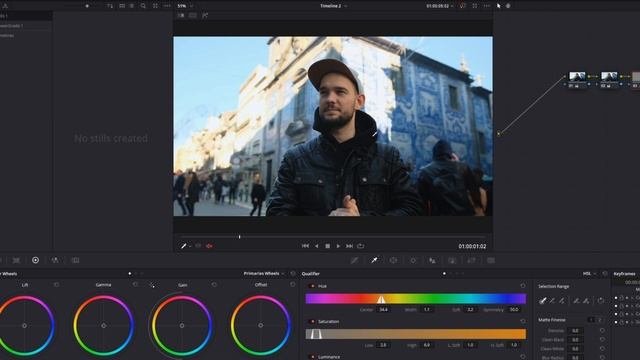The height and width of the screenshot is (360, 640).
Task: Open the viewer options three-dot menu
Action: (x=487, y=6)
